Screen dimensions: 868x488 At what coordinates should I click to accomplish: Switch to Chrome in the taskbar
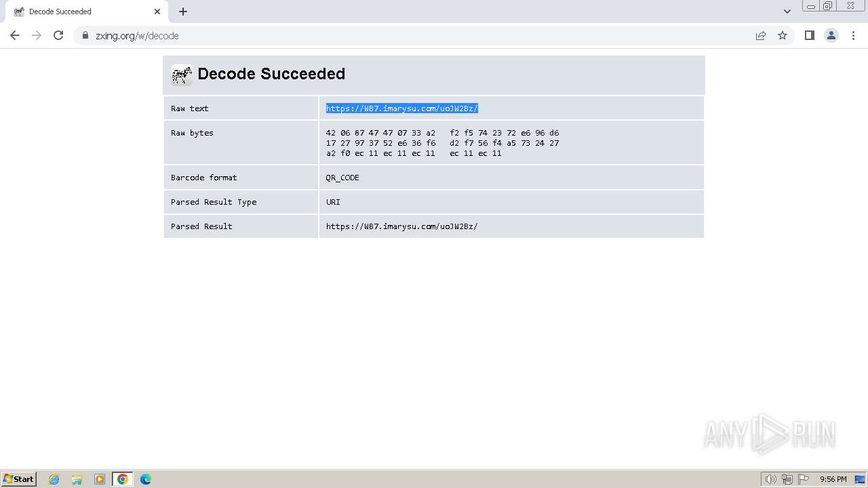pos(123,479)
